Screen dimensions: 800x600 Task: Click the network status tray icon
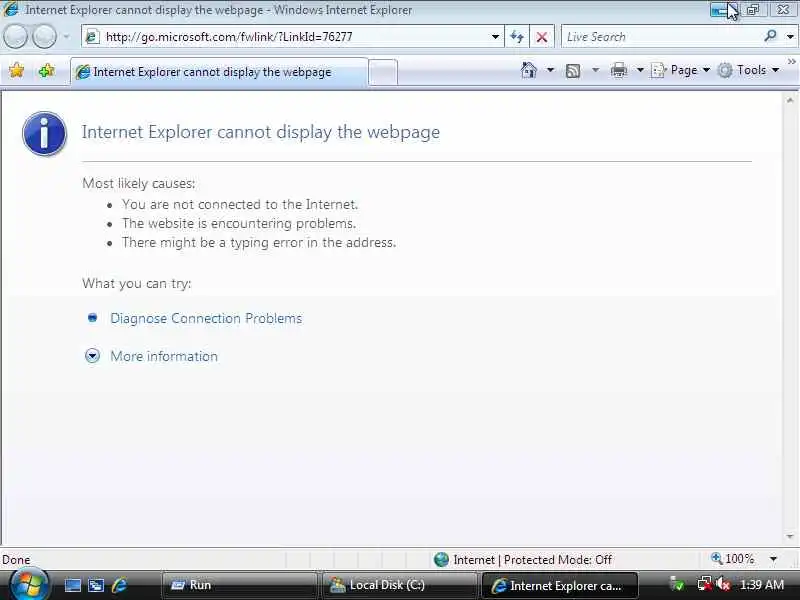click(705, 584)
